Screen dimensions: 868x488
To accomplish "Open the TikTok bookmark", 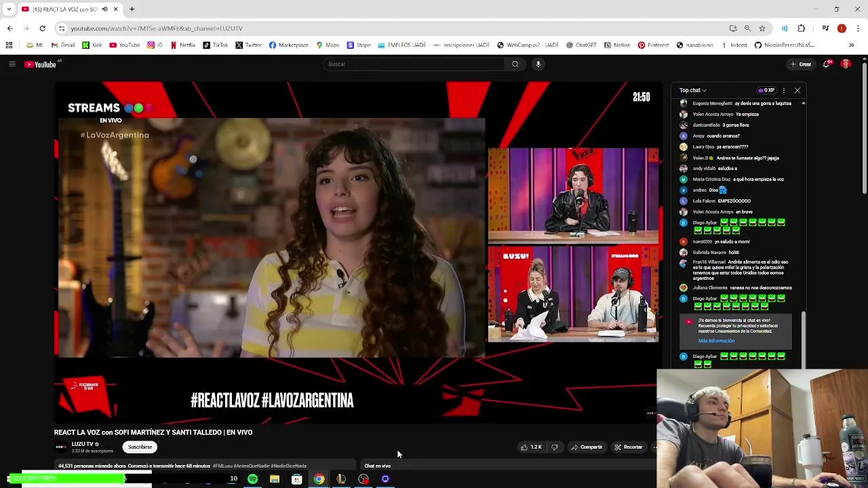I will click(x=216, y=45).
